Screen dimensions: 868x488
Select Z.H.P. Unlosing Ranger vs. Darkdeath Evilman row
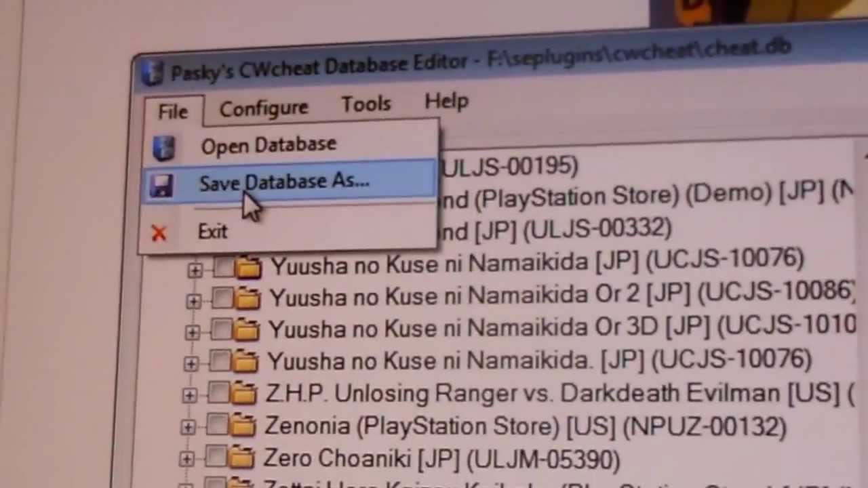click(x=560, y=393)
